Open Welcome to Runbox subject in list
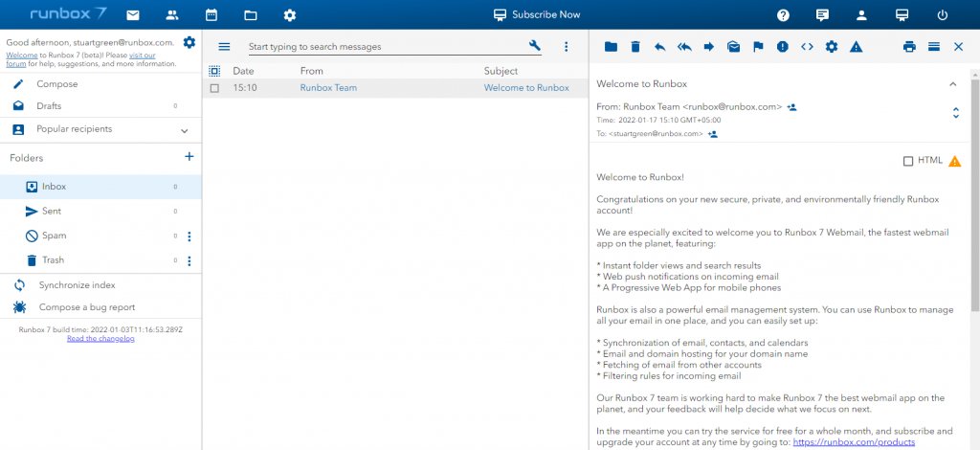980x450 pixels. click(x=526, y=88)
